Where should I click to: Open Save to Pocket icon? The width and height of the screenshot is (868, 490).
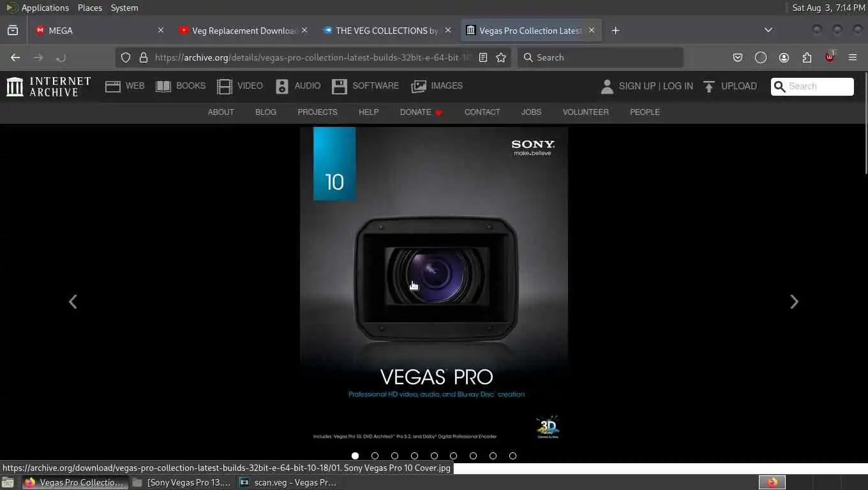(738, 57)
